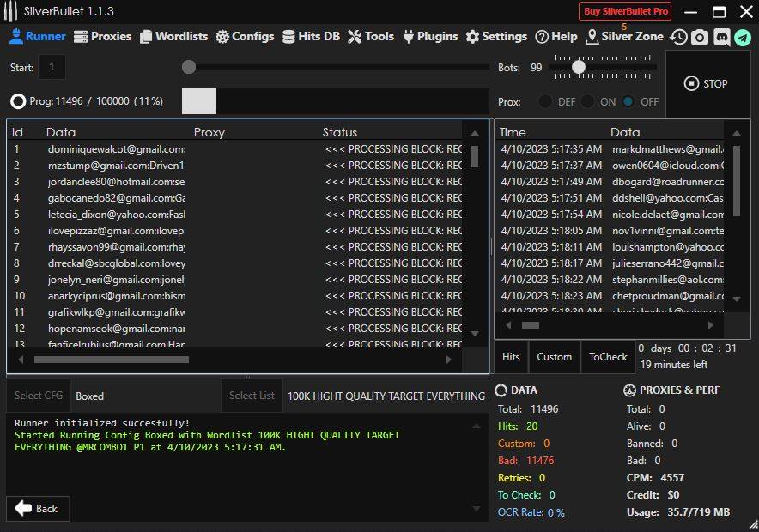Open the Configs menu item
The height and width of the screenshot is (532, 759).
[245, 36]
